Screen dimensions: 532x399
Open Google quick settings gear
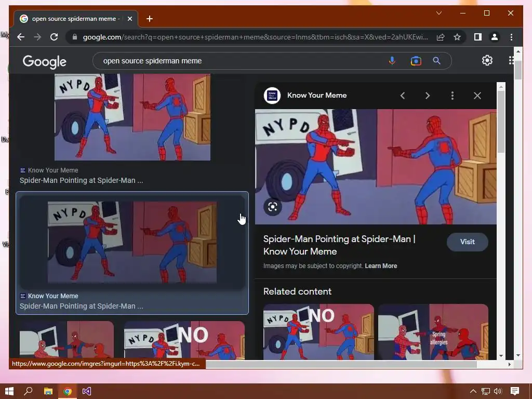pos(487,60)
